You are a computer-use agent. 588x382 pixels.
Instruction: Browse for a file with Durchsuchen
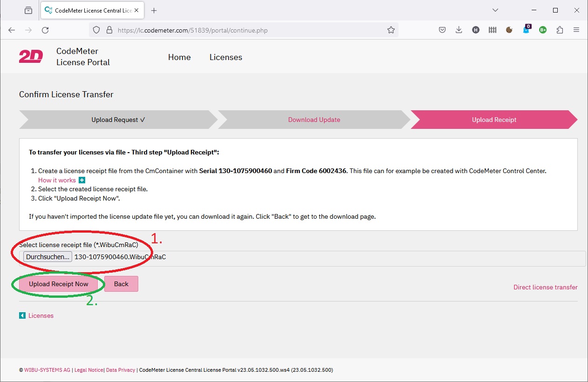coord(48,257)
